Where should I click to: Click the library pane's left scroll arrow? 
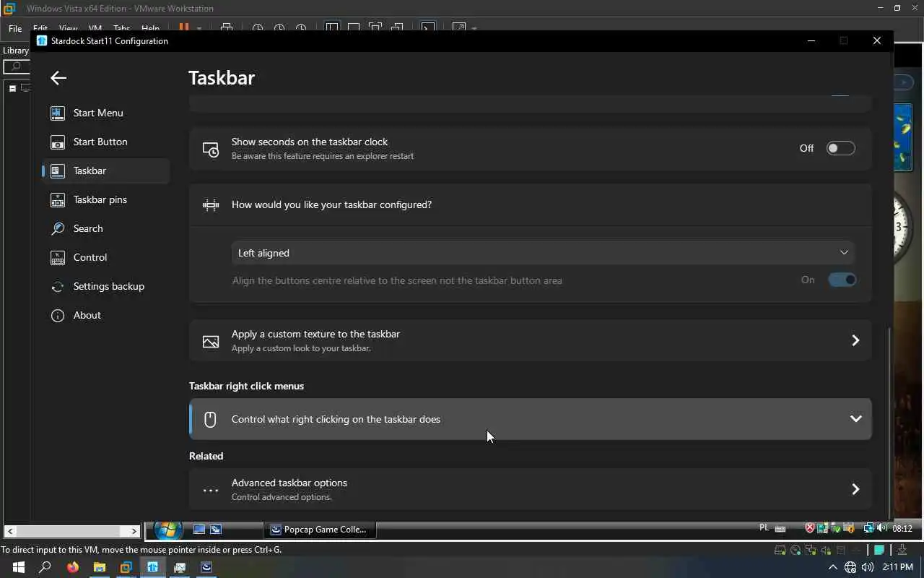coord(10,531)
